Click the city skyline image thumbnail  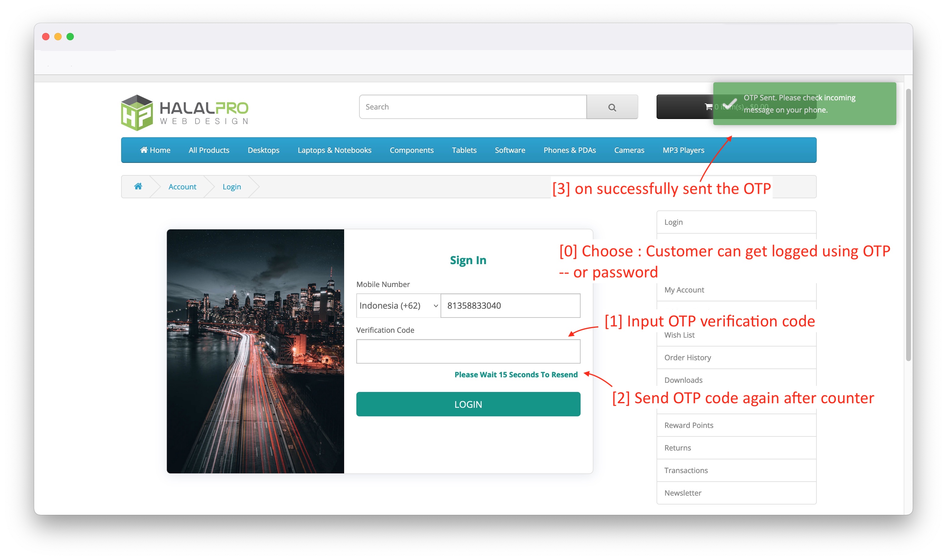coord(255,351)
